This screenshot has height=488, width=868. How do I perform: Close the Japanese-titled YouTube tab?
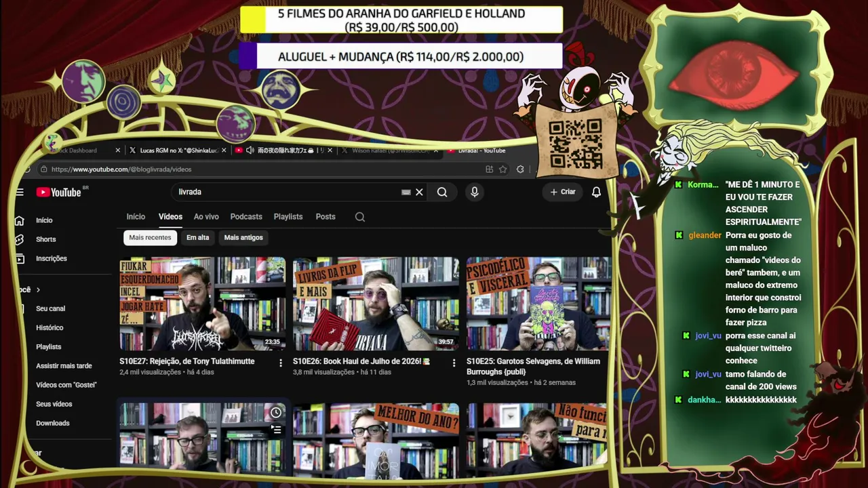[x=330, y=150]
